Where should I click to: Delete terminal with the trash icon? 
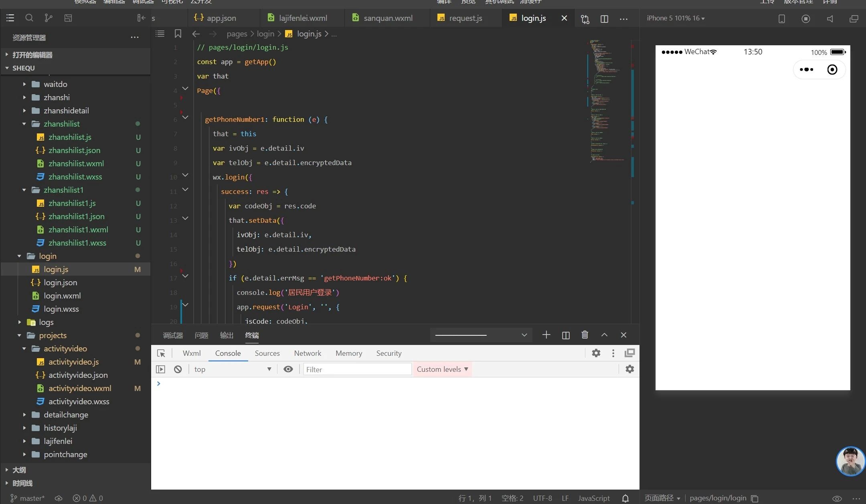coord(585,335)
